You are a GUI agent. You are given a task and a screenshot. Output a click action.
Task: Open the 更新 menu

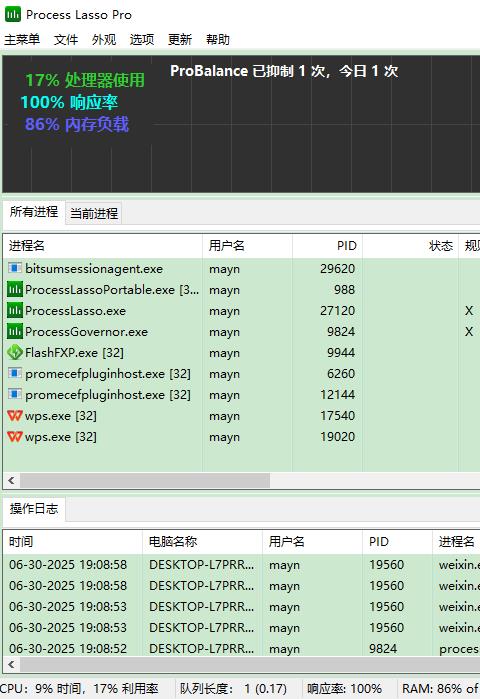coord(180,40)
